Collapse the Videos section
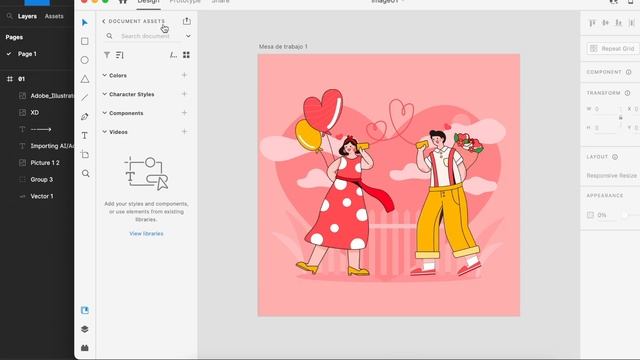Image resolution: width=640 pixels, height=360 pixels. 104,132
